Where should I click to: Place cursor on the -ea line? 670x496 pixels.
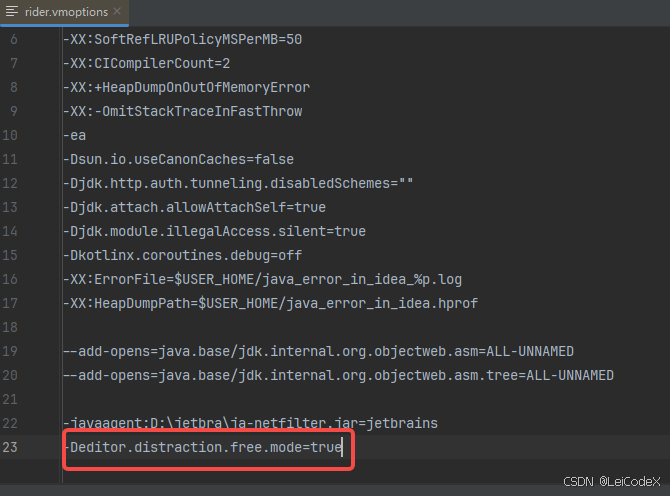(x=74, y=135)
